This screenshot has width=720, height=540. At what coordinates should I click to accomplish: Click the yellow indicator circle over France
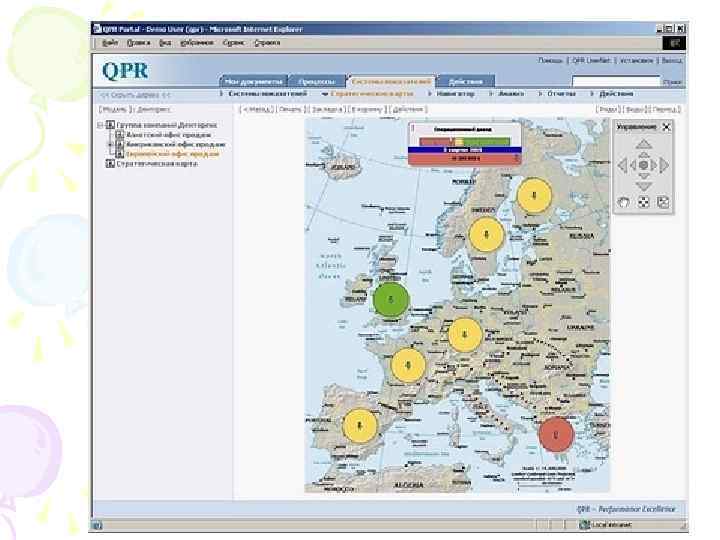coord(408,366)
